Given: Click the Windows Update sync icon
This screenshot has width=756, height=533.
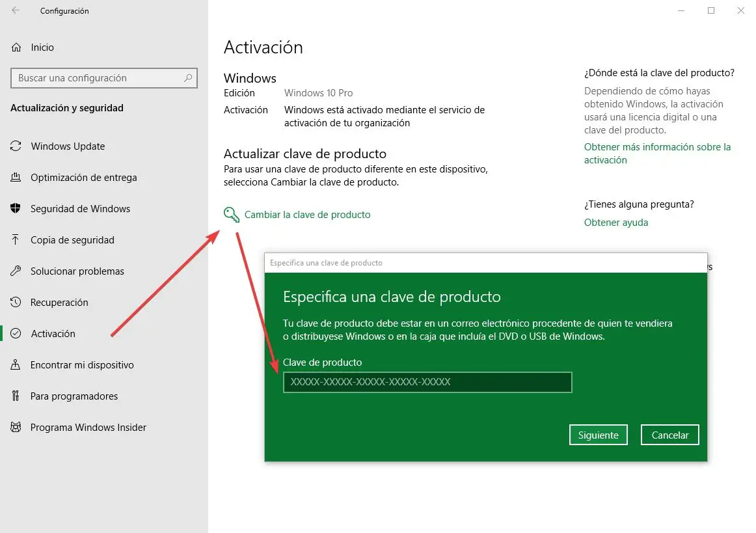Looking at the screenshot, I should (x=16, y=146).
